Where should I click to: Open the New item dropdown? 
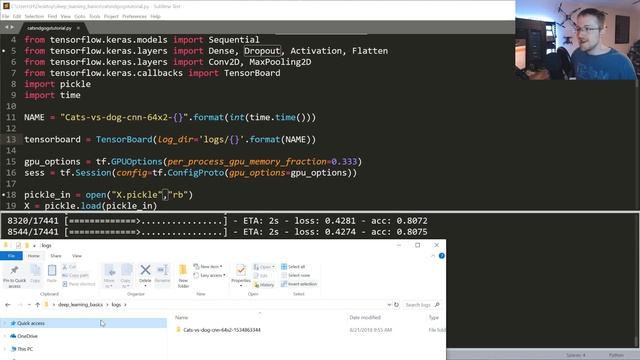(x=208, y=267)
